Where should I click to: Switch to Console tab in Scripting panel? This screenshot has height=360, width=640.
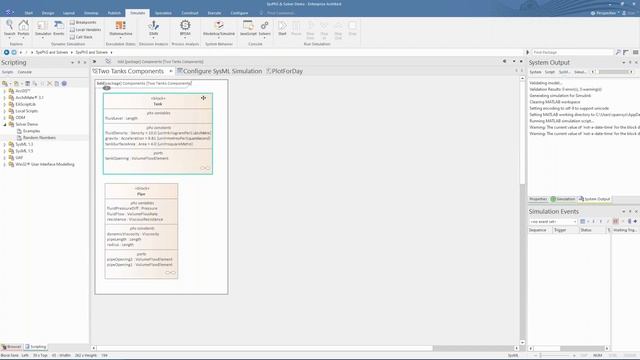coord(24,72)
